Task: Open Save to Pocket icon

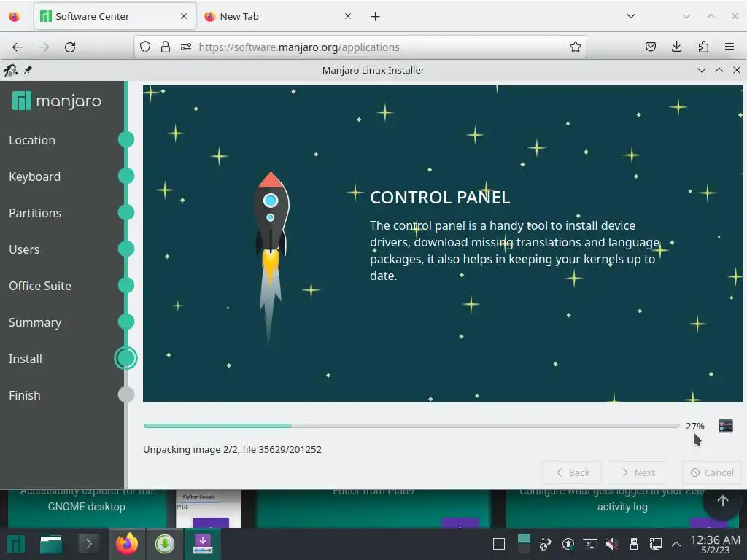Action: 650,47
